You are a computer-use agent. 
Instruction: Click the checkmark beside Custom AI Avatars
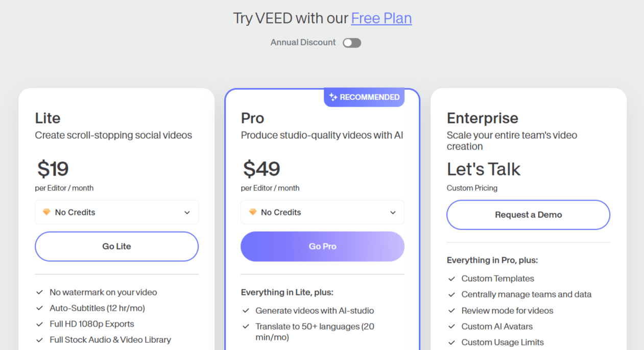click(451, 327)
